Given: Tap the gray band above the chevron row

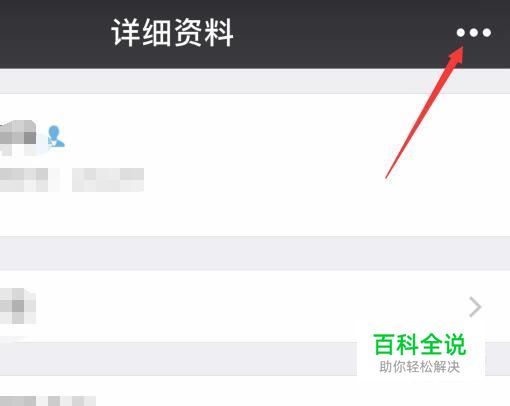Looking at the screenshot, I should point(255,253).
